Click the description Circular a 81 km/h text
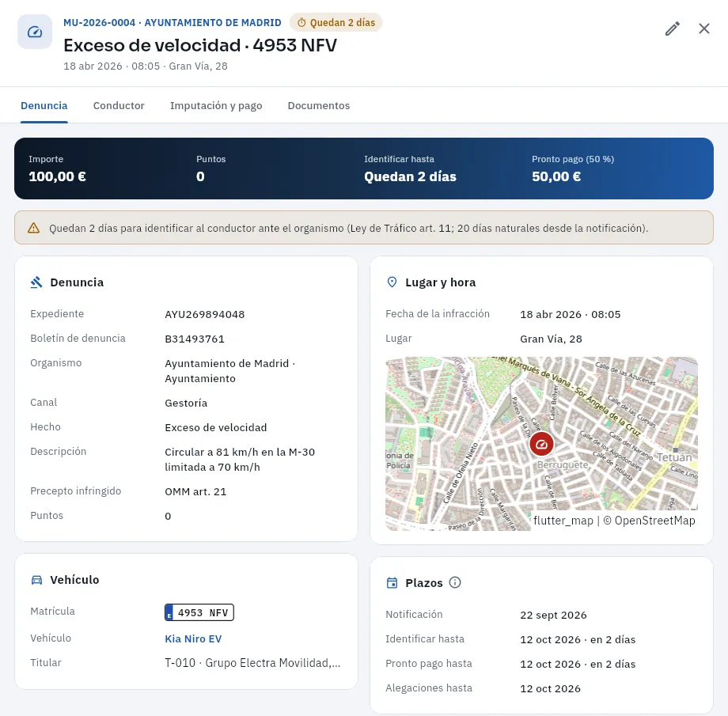Viewport: 728px width, 716px height. [240, 460]
